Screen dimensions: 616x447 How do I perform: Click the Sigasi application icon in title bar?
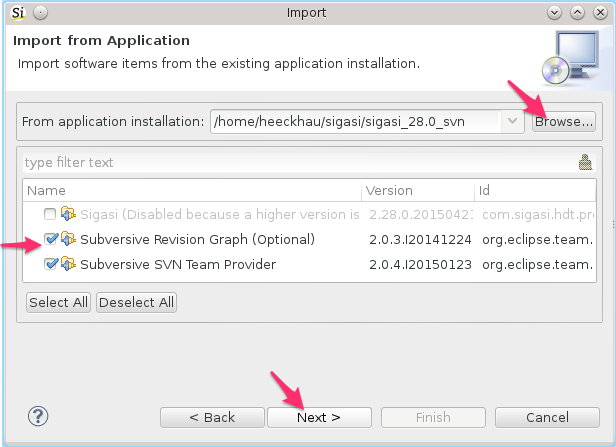(18, 13)
